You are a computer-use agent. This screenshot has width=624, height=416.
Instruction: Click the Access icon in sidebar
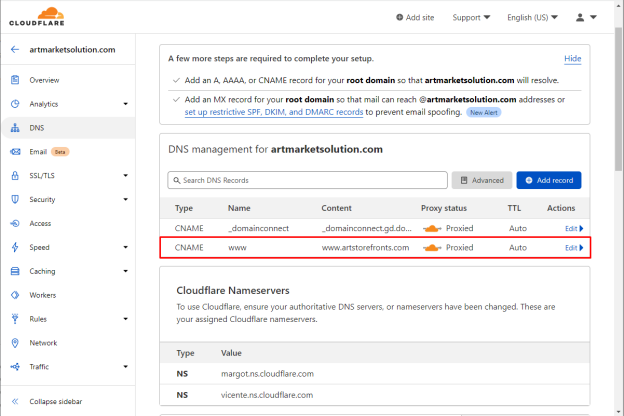coord(15,223)
